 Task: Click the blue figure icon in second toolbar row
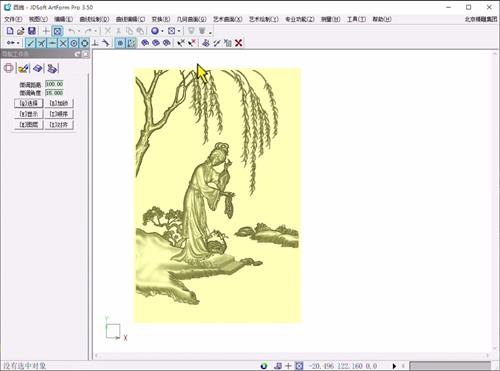click(206, 43)
